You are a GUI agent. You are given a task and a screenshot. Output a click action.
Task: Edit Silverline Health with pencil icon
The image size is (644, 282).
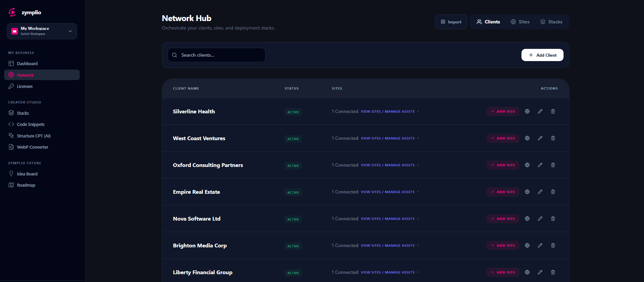click(x=540, y=111)
